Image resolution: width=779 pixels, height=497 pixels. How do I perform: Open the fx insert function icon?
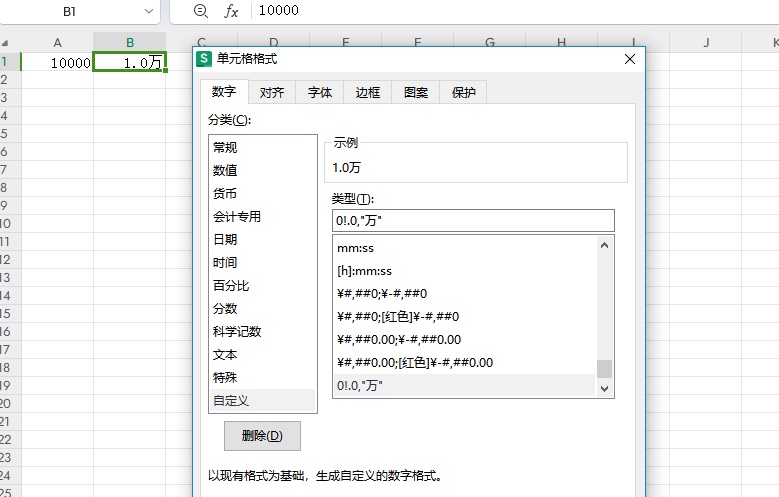231,11
